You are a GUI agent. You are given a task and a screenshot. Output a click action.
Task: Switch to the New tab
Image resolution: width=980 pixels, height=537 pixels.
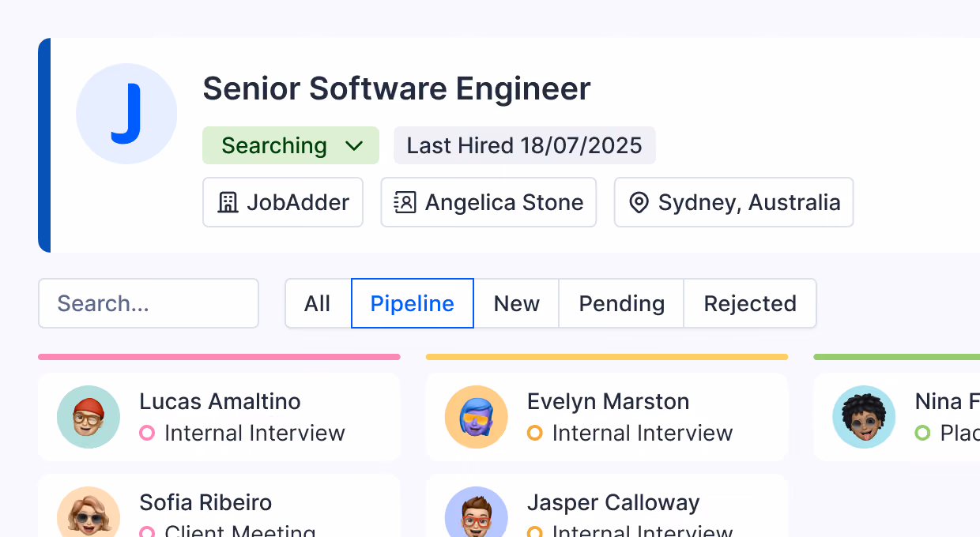pos(517,303)
